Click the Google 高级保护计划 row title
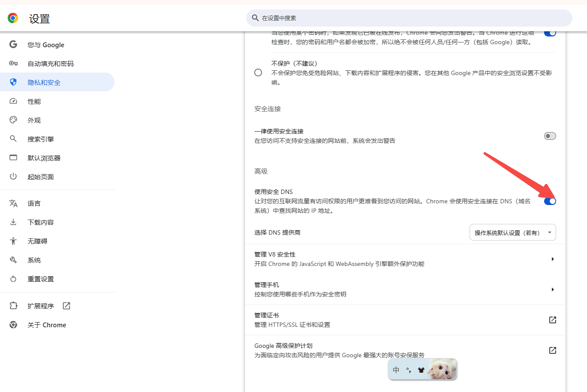The image size is (587, 392). 283,346
